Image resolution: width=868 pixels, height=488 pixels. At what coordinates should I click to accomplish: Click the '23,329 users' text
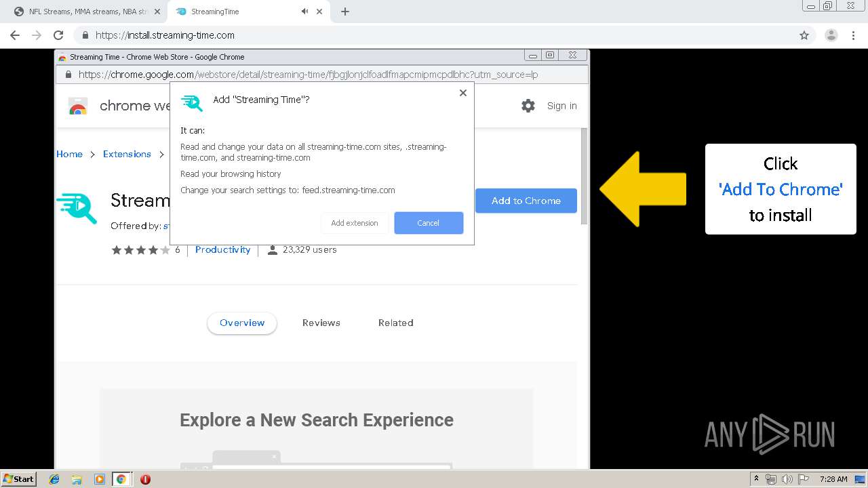(x=310, y=250)
